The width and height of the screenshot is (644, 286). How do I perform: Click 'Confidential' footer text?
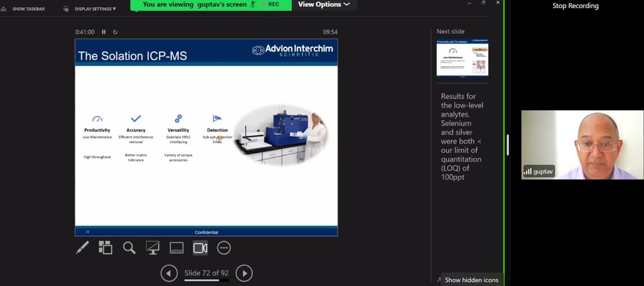tap(206, 232)
